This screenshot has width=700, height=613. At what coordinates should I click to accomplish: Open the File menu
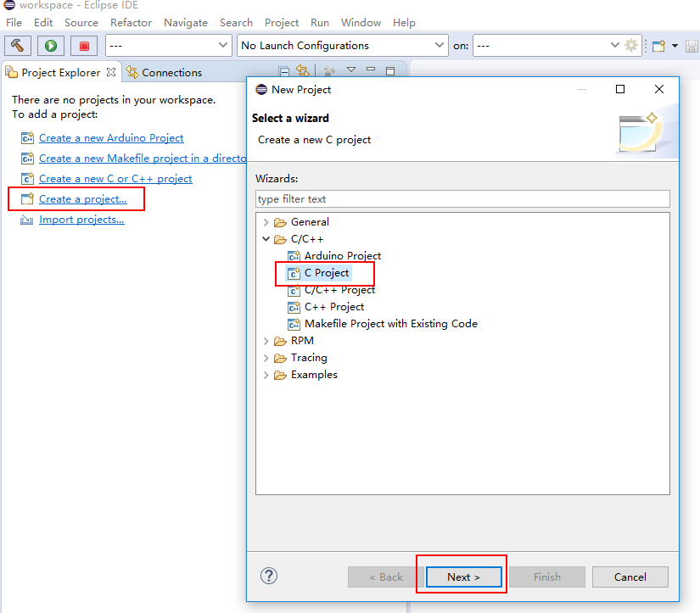tap(14, 22)
